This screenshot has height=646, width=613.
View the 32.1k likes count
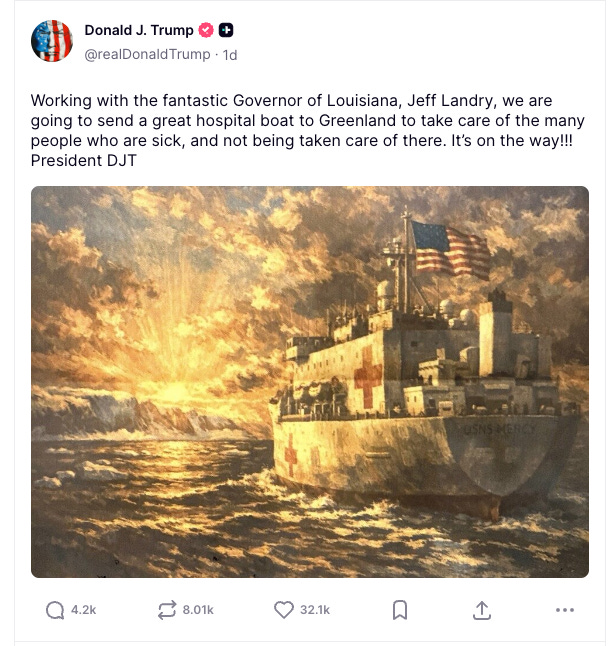click(x=315, y=610)
